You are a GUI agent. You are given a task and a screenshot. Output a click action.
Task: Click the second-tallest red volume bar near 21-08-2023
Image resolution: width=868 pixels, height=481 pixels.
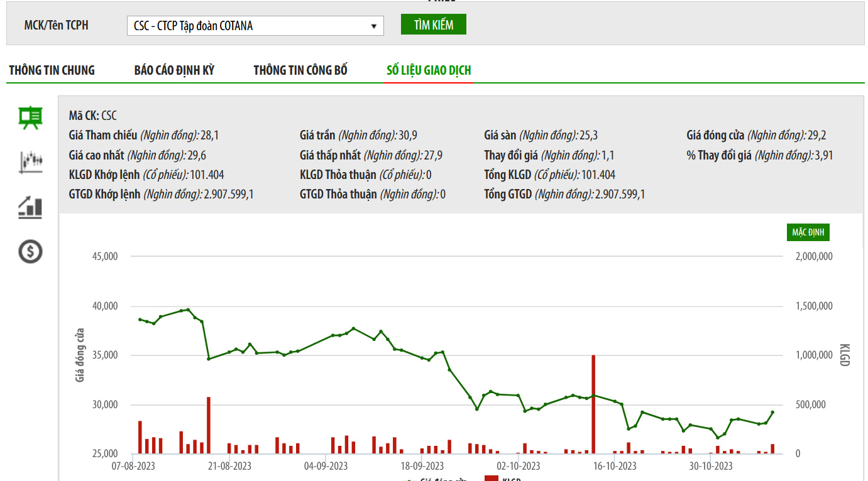tap(209, 424)
